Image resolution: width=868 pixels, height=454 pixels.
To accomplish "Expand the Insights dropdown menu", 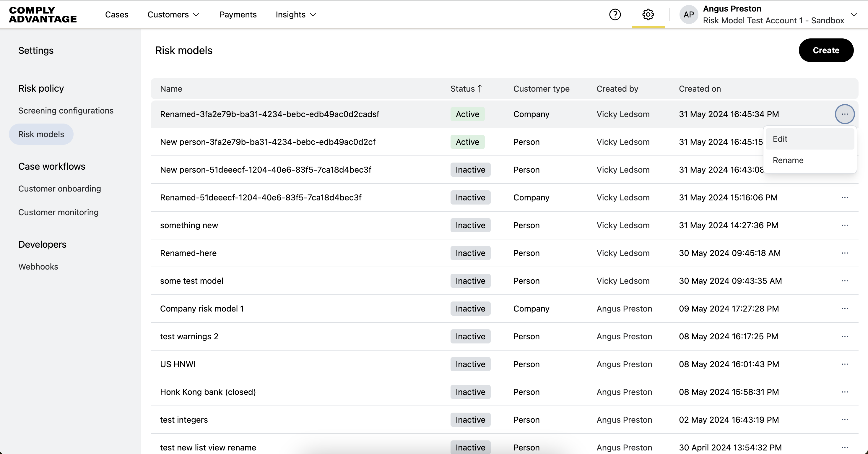I will click(x=295, y=14).
